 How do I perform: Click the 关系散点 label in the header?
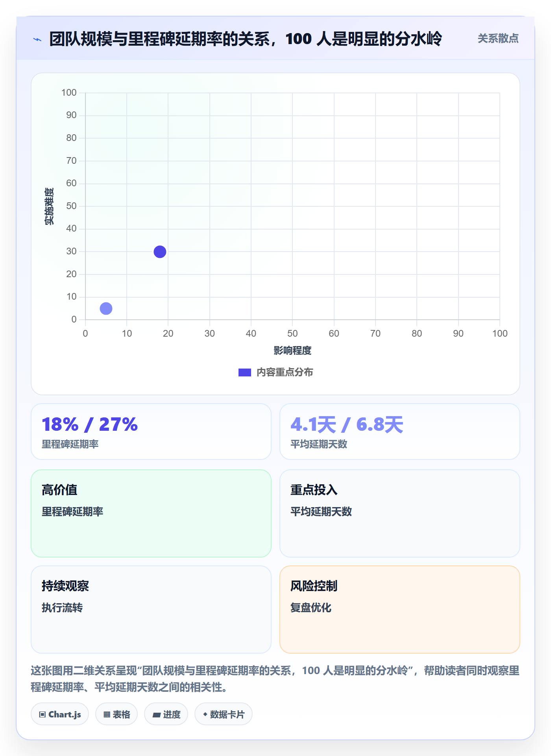point(498,39)
